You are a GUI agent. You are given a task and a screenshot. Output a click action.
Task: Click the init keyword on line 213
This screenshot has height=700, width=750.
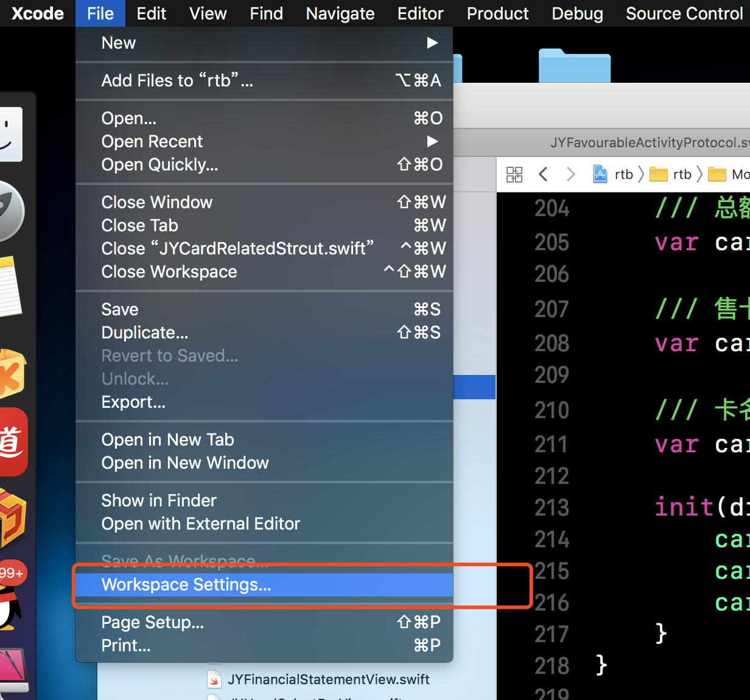pos(684,507)
